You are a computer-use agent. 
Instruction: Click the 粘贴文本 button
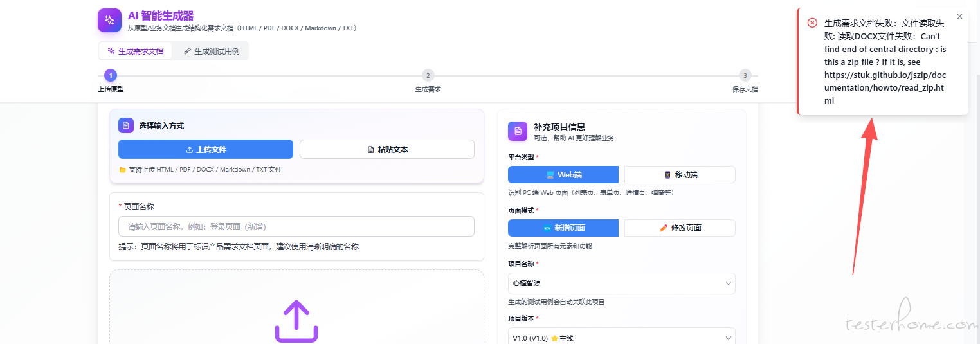[x=387, y=149]
